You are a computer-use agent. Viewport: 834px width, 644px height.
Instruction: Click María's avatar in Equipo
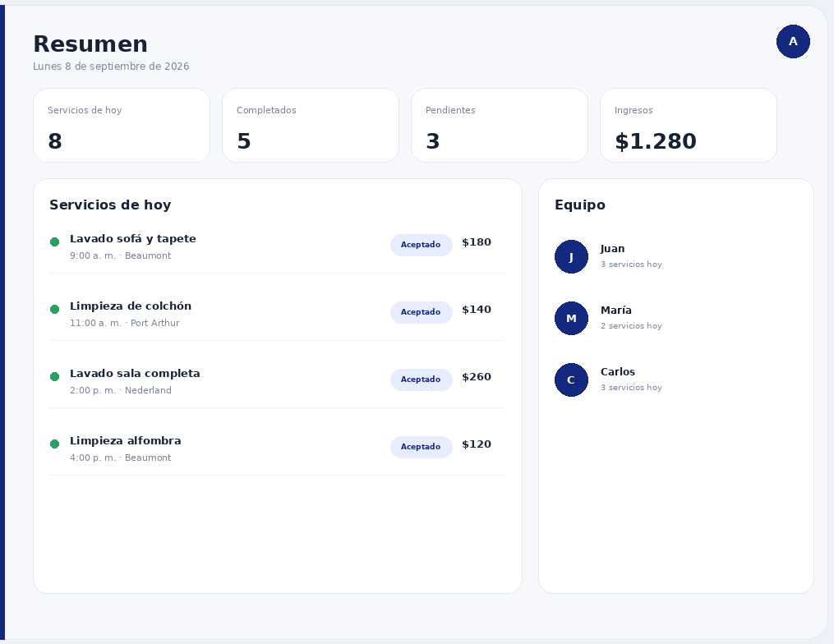(571, 319)
